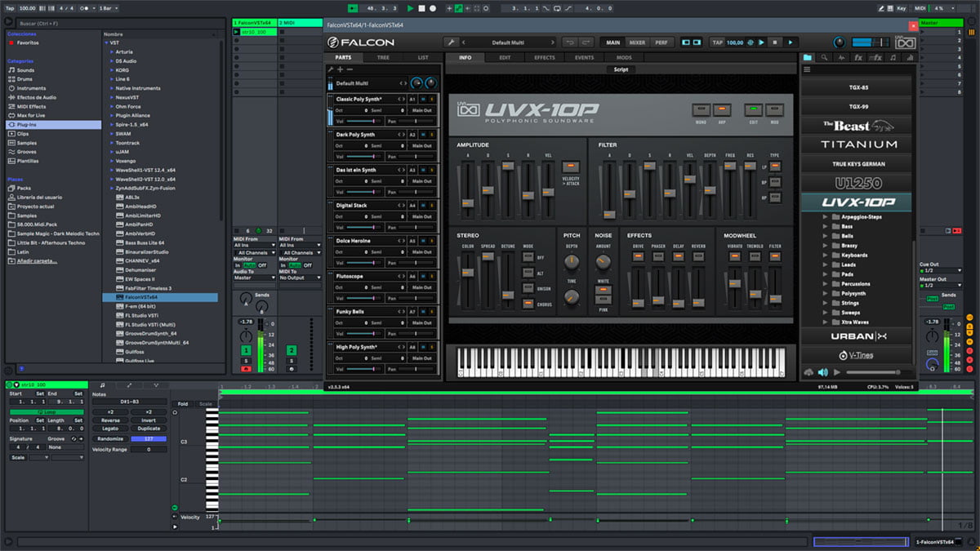Close the FalconVSTx64 plugin window
The image size is (980, 551).
tap(913, 25)
